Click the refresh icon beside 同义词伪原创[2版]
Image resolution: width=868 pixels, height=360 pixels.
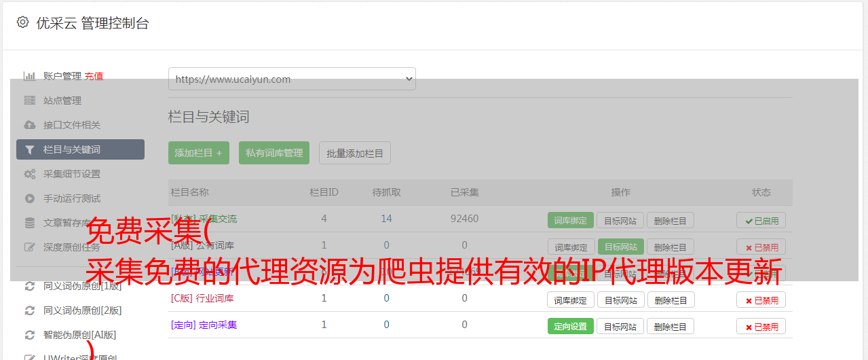[x=29, y=310]
